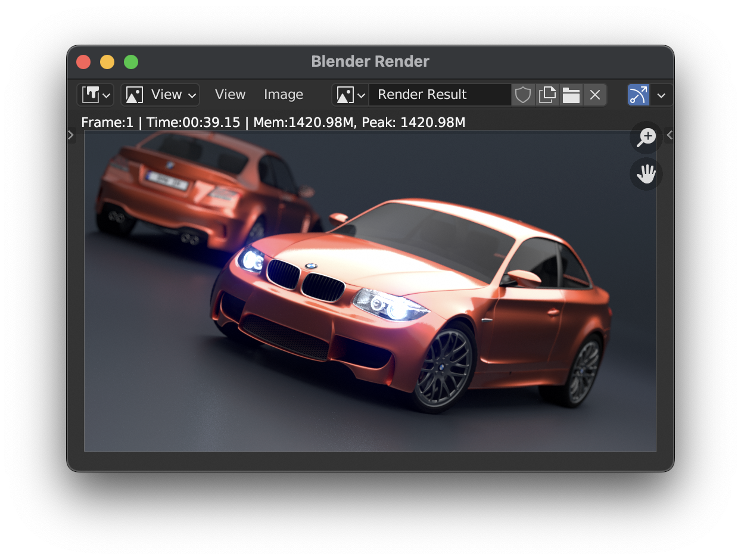Click the Frame:1 render stats text
741x560 pixels.
tap(273, 123)
